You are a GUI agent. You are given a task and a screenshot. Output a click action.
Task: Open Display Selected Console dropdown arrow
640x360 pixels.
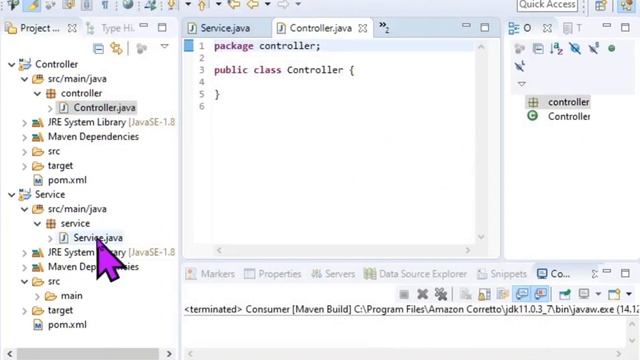click(598, 294)
